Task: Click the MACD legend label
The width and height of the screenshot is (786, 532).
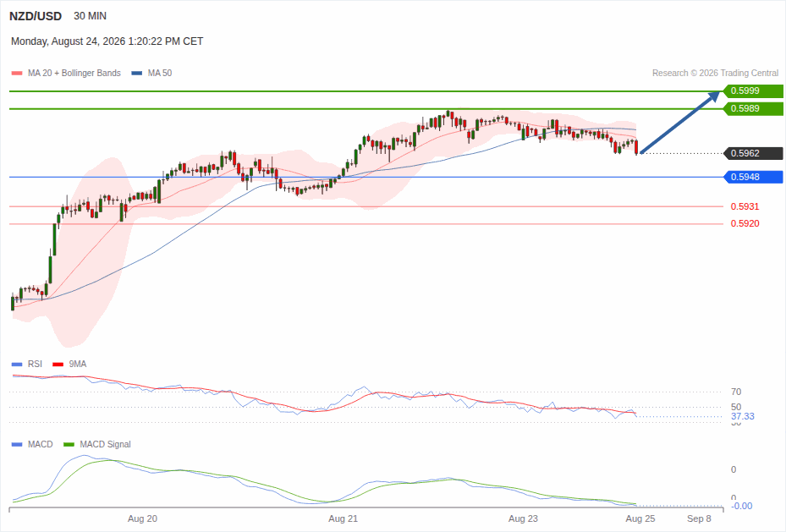Action: (41, 444)
